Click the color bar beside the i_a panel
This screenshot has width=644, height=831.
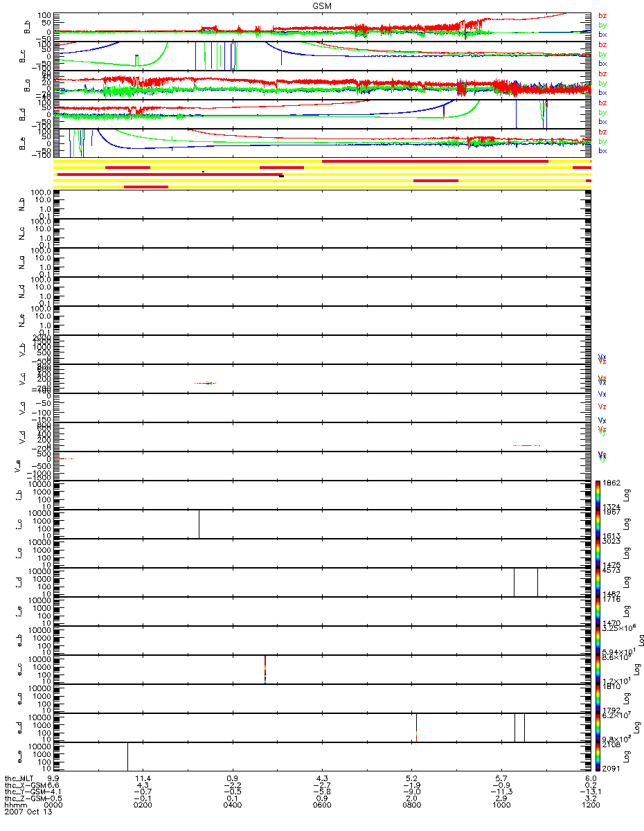pyautogui.click(x=598, y=553)
